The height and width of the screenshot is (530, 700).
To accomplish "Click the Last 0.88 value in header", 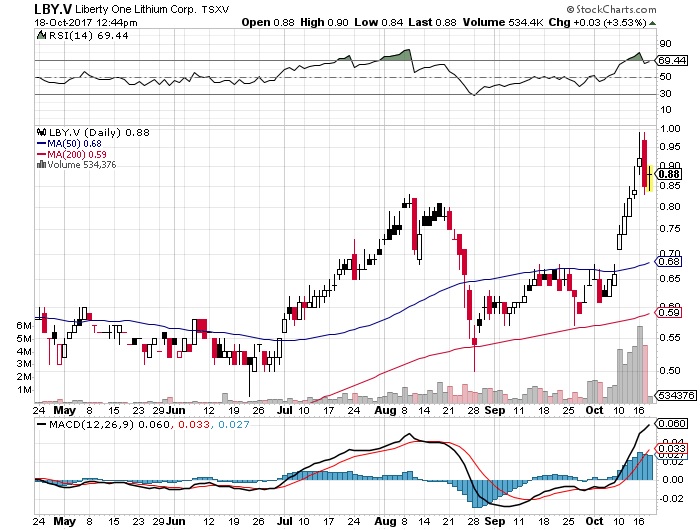I will pos(432,22).
